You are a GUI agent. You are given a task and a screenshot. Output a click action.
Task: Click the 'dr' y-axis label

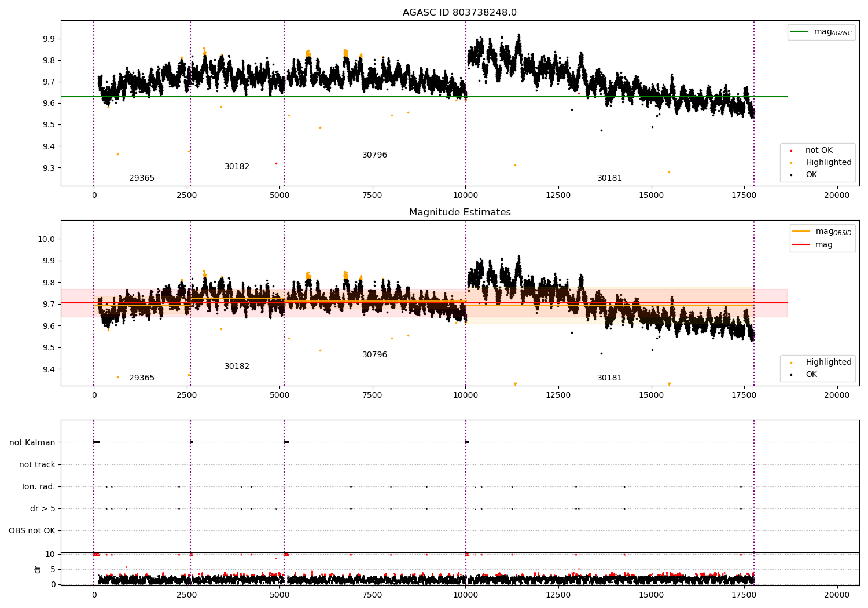[x=38, y=569]
